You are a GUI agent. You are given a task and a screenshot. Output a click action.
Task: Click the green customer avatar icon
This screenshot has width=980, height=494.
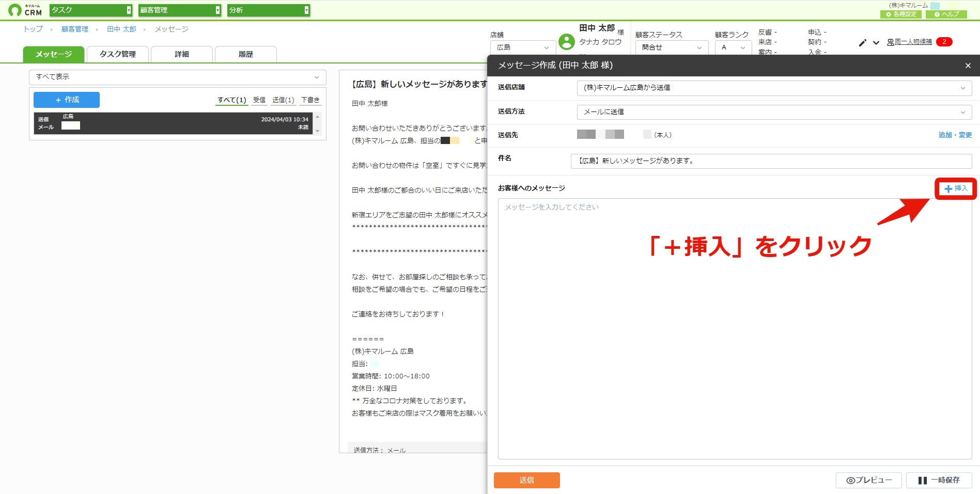[567, 42]
